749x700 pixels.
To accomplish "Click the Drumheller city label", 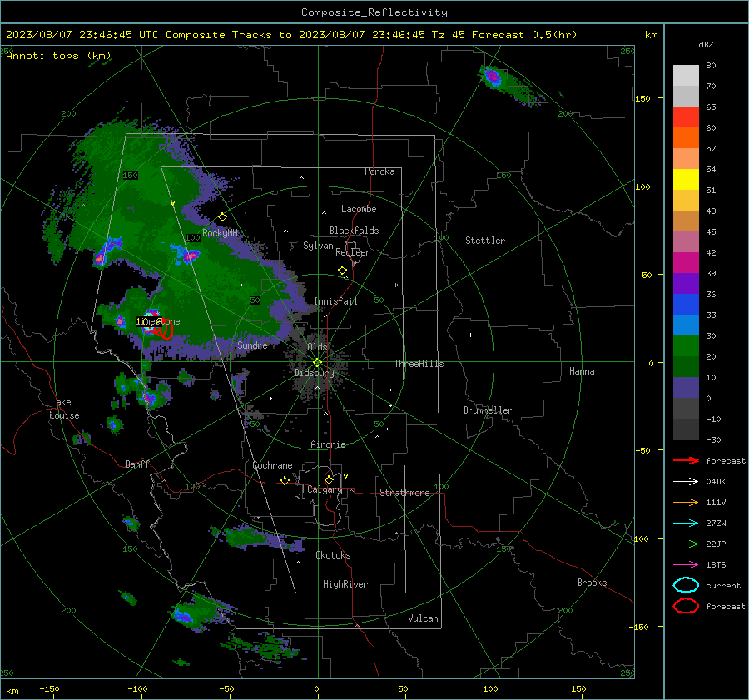I will pos(488,410).
